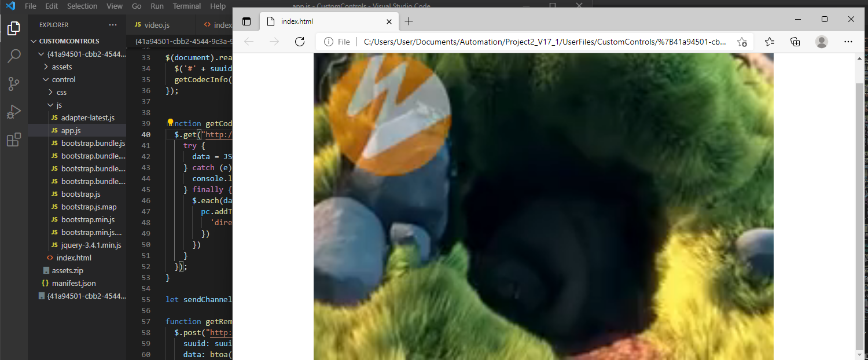Open the Extensions view
868x360 pixels.
click(x=14, y=139)
